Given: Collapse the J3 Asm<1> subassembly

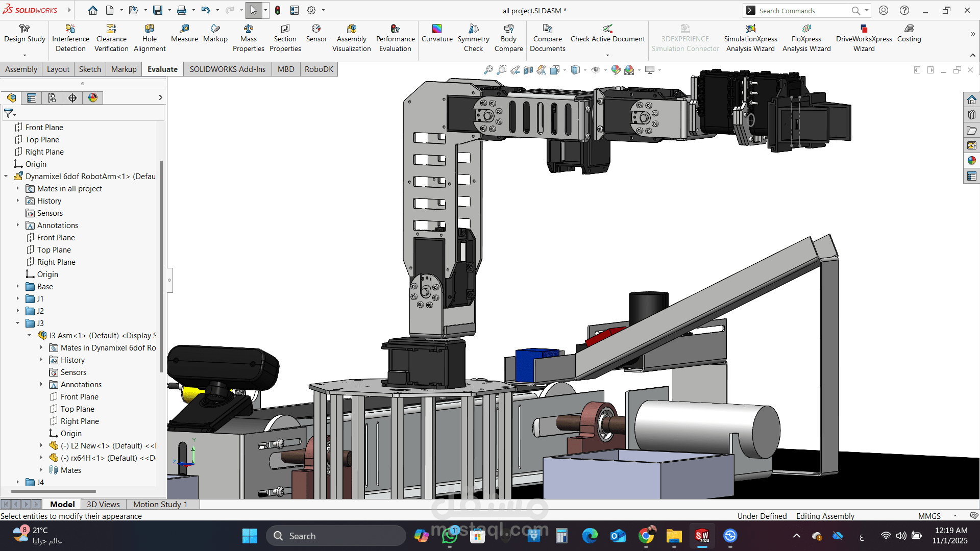Looking at the screenshot, I should click(x=29, y=335).
